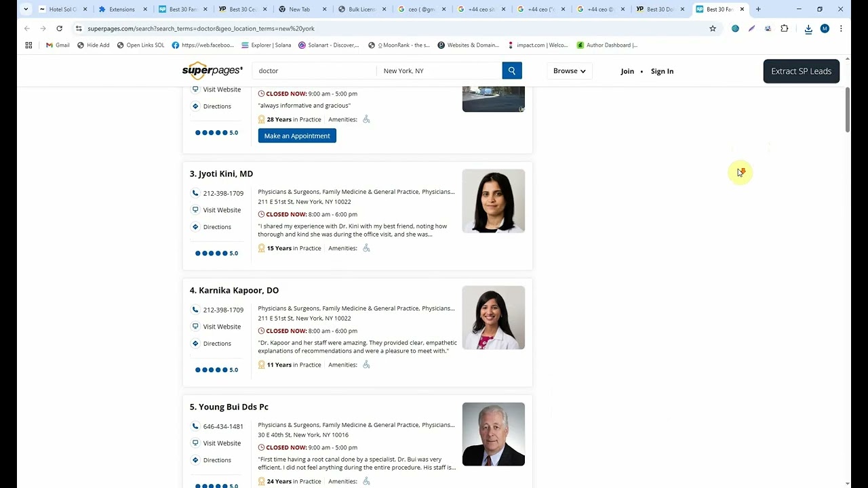868x488 pixels.
Task: View site information icon in address bar
Action: click(79, 28)
